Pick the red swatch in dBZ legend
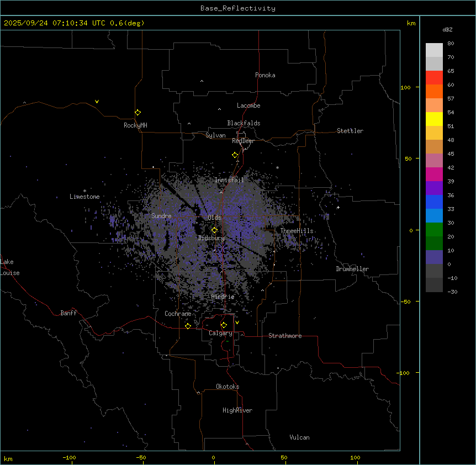This screenshot has height=465, width=476. coord(434,78)
